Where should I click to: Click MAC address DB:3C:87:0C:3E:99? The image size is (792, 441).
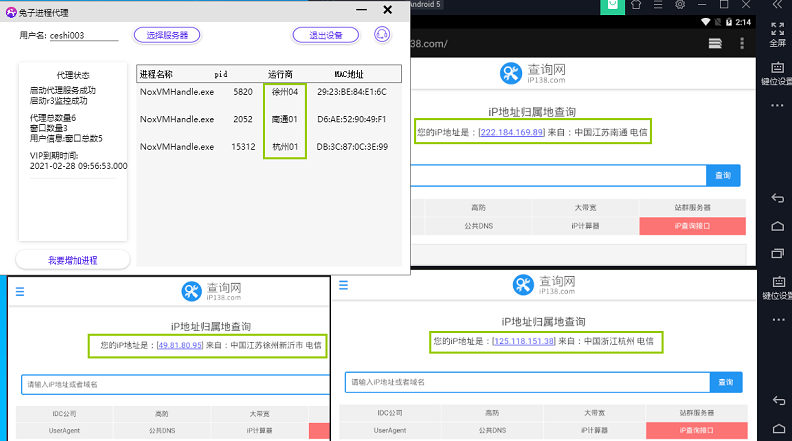click(x=352, y=146)
